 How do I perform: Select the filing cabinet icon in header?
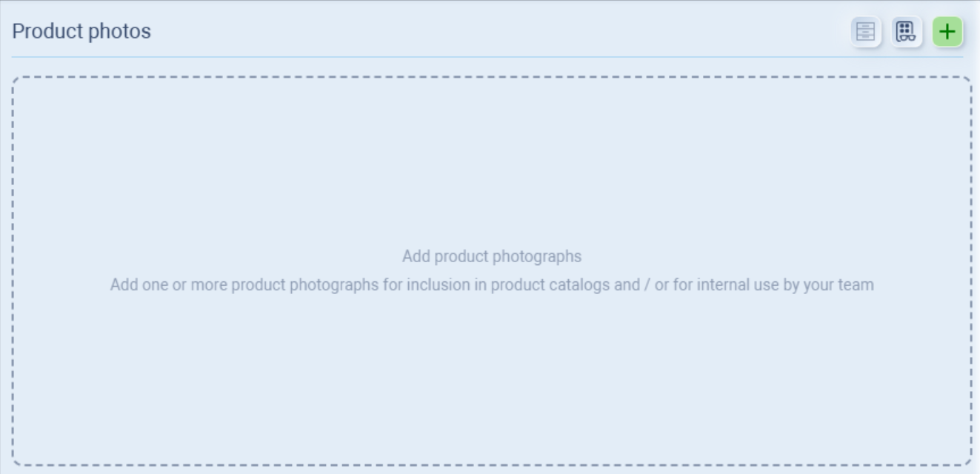[x=866, y=32]
